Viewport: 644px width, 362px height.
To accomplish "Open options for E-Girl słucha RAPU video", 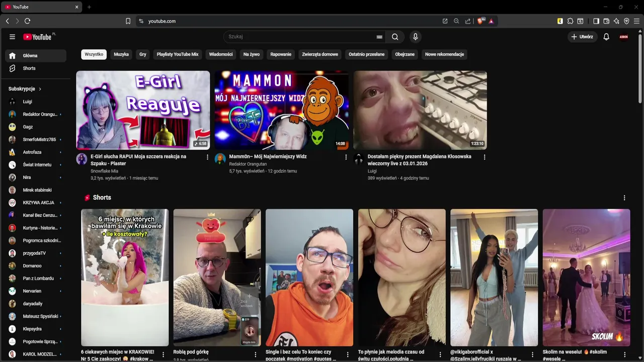I will pos(207,157).
